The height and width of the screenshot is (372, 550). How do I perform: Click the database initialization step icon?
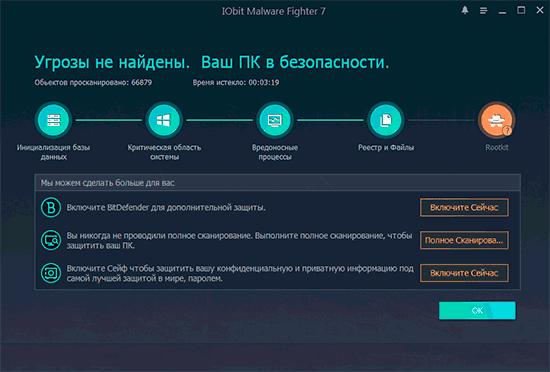pyautogui.click(x=53, y=120)
